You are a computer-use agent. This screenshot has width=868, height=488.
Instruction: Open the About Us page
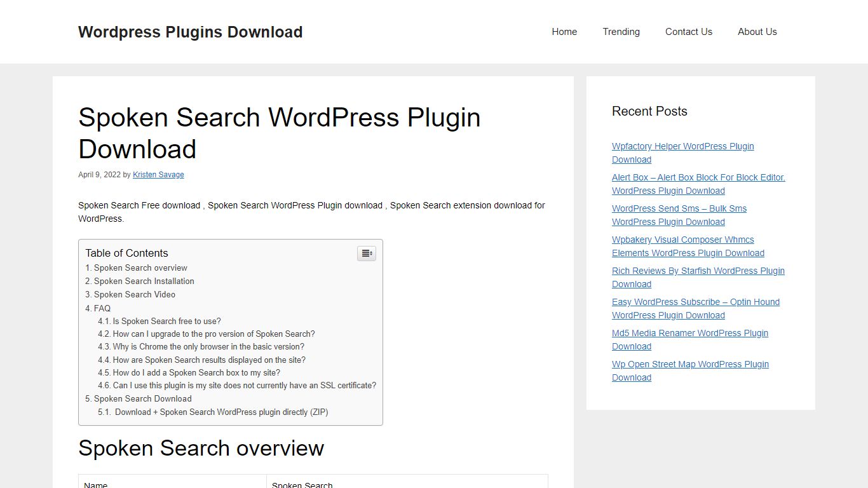757,32
